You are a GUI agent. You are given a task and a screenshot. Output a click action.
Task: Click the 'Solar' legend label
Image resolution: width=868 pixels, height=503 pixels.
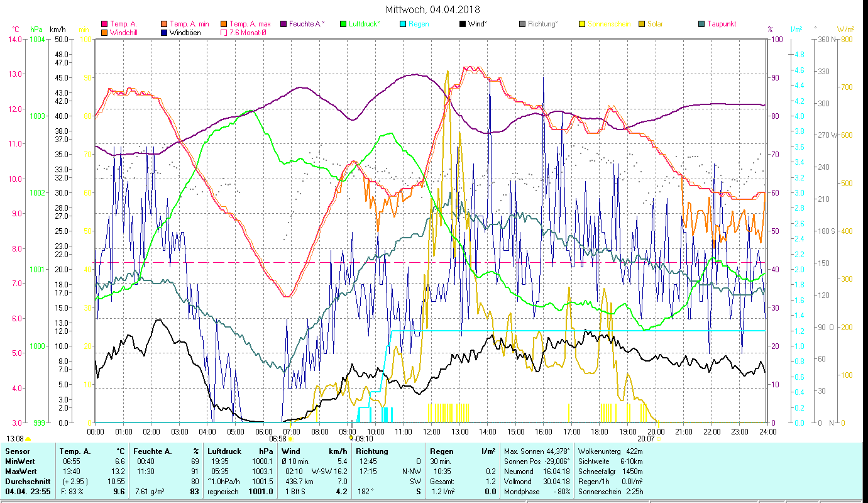pyautogui.click(x=655, y=24)
